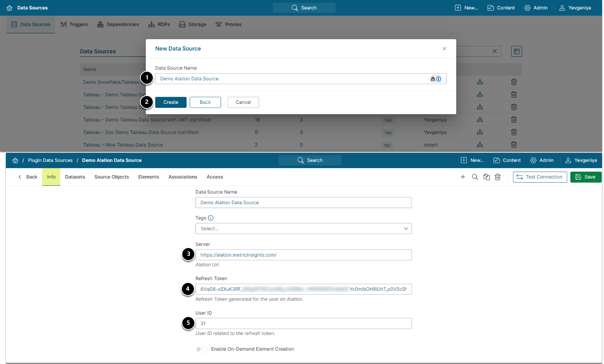The image size is (604, 364).
Task: Click the Server URL field
Action: pyautogui.click(x=304, y=255)
